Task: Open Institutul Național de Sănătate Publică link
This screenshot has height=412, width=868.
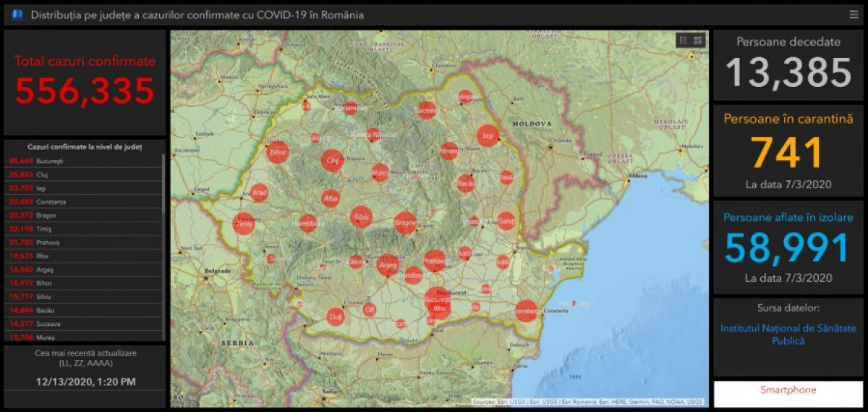Action: 788,335
